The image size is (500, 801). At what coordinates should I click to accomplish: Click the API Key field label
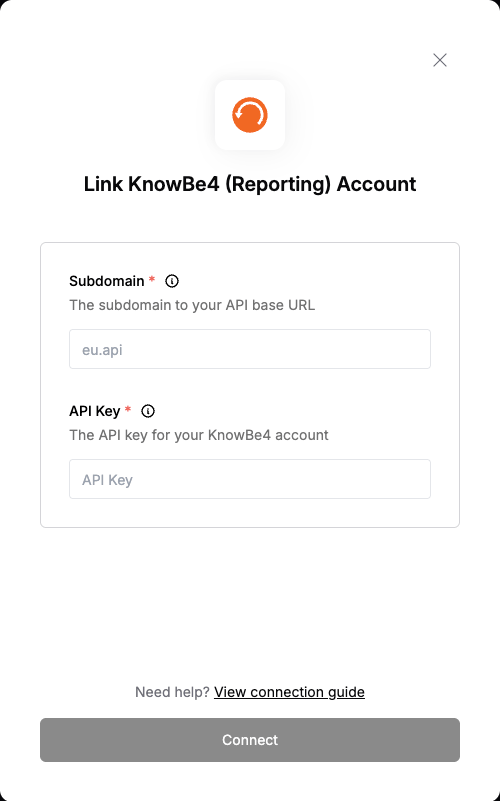click(x=94, y=411)
